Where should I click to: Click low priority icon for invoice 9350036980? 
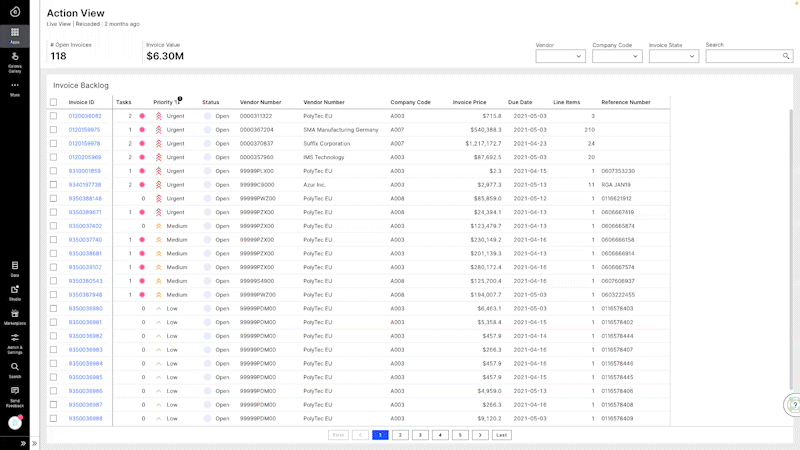[x=159, y=309]
